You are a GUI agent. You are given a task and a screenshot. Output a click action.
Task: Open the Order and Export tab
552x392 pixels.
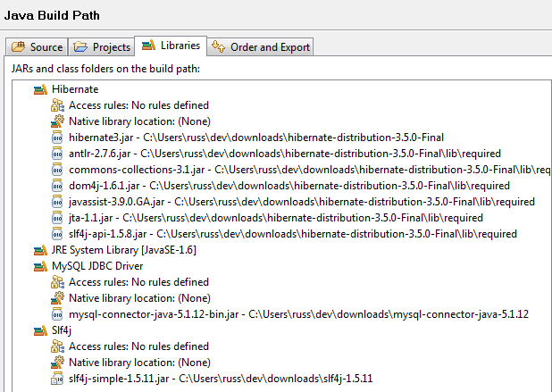261,46
